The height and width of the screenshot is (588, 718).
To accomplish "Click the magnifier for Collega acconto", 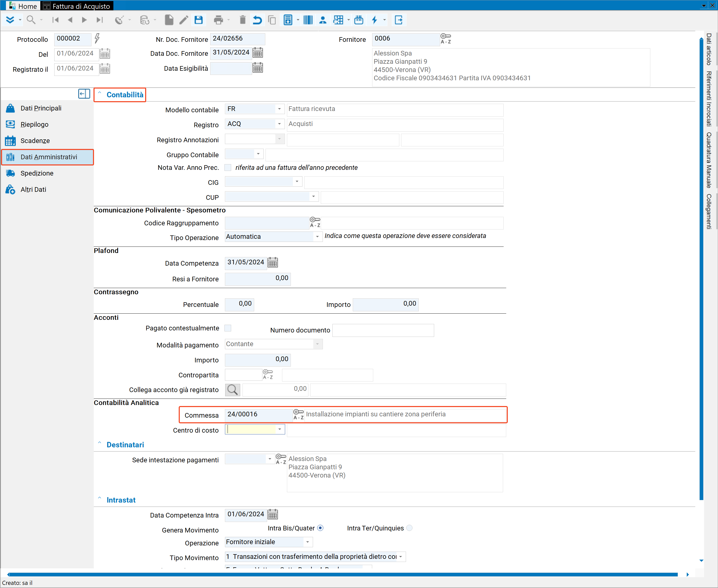I will point(232,390).
